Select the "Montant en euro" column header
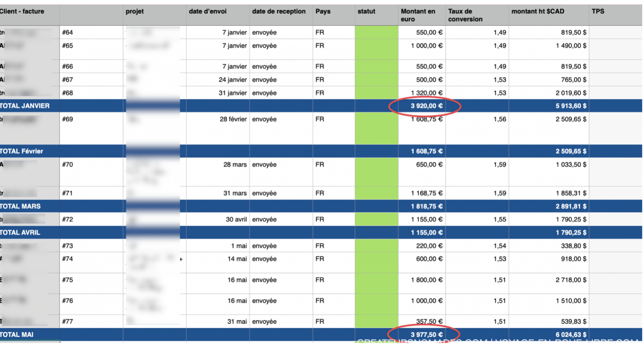The height and width of the screenshot is (344, 644). [418, 15]
